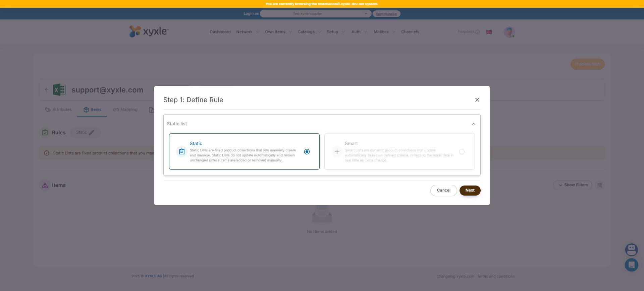Open the Login as supplier dropdown
Screen dimensions: 644x291
pos(315,14)
